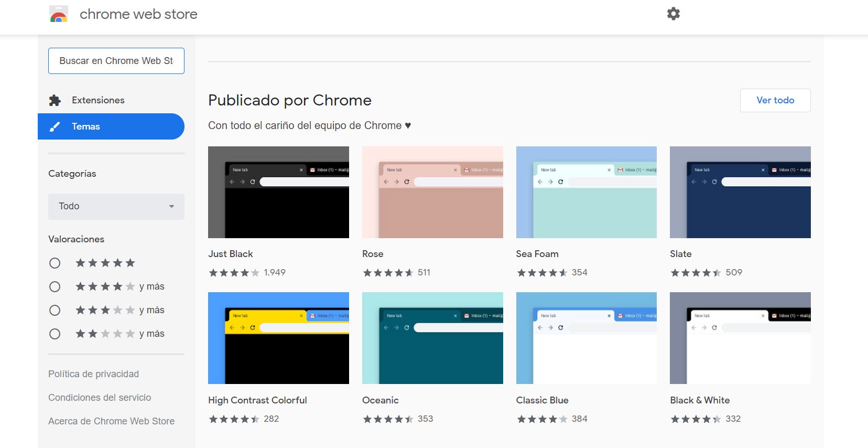
Task: Click the star rating of Classic Blue
Action: (x=542, y=419)
